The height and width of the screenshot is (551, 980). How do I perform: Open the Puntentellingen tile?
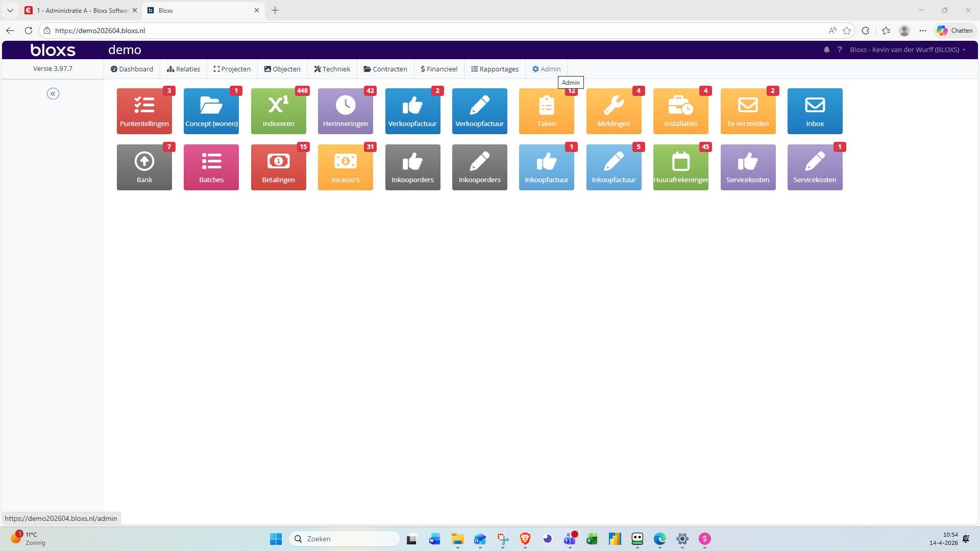pos(144,111)
